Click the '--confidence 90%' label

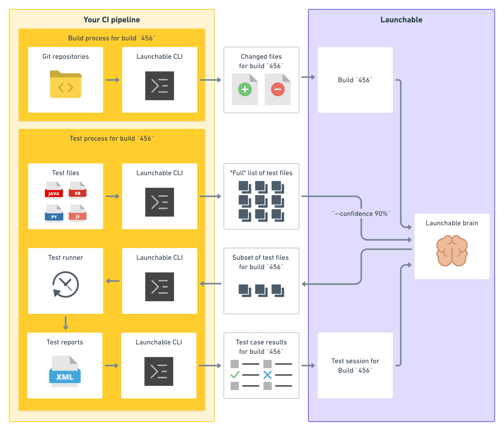point(361,214)
